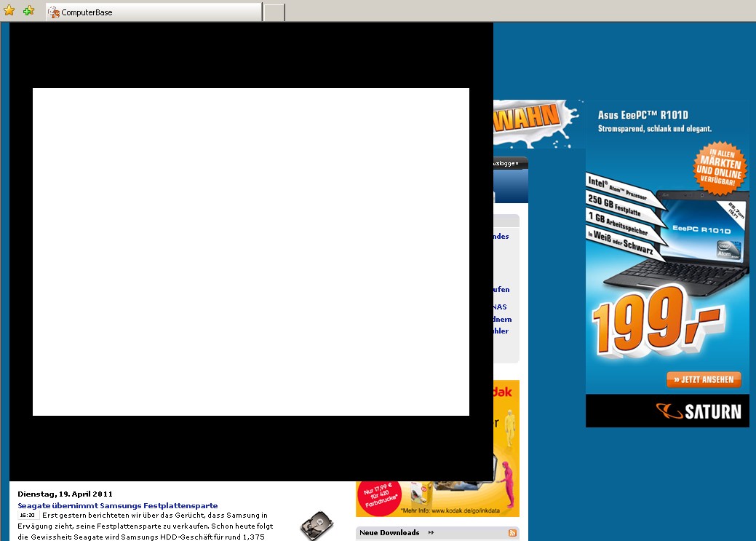756x541 pixels.
Task: Click the Stromsparend, schlank und elegant tagline
Action: click(655, 128)
